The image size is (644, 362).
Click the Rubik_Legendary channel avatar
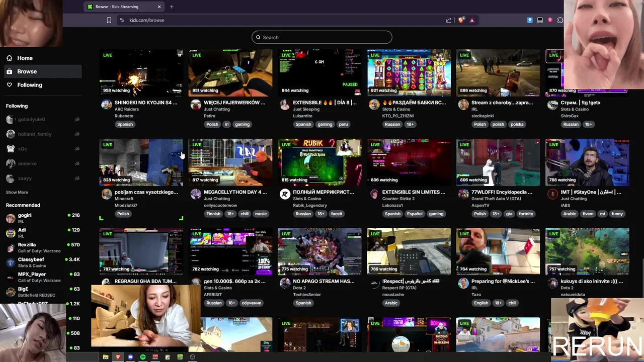click(285, 194)
